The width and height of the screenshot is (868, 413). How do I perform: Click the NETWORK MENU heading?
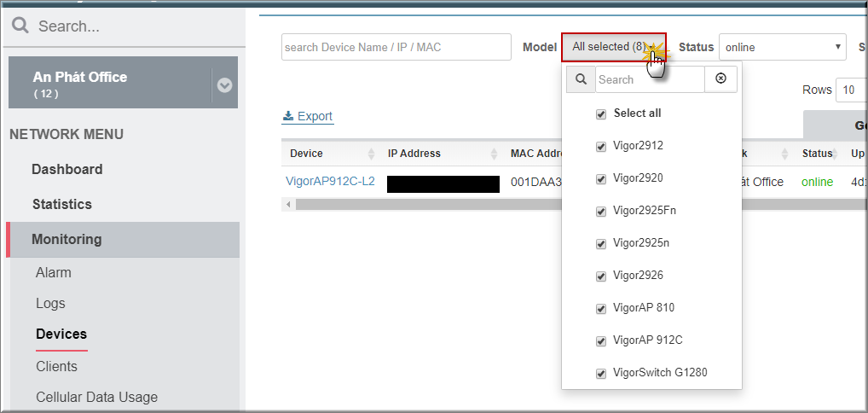point(67,134)
